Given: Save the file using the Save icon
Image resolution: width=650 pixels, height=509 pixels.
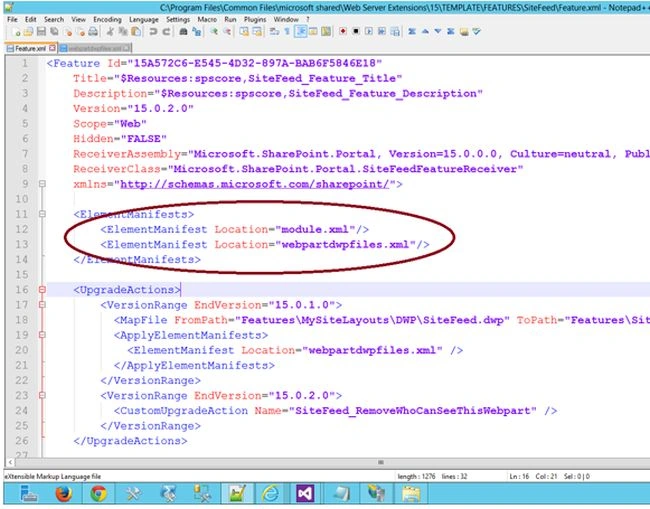Looking at the screenshot, I should click(41, 32).
